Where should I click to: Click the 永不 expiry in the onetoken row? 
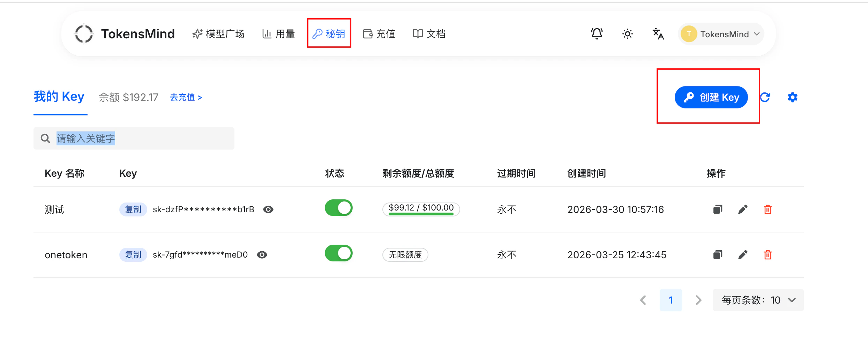tap(507, 255)
